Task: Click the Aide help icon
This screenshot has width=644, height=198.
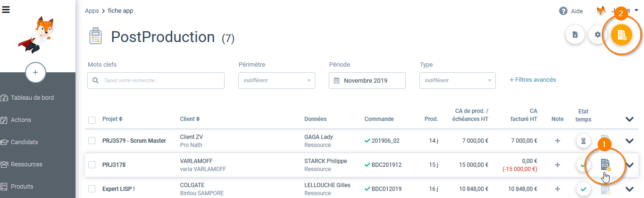Action: click(563, 11)
